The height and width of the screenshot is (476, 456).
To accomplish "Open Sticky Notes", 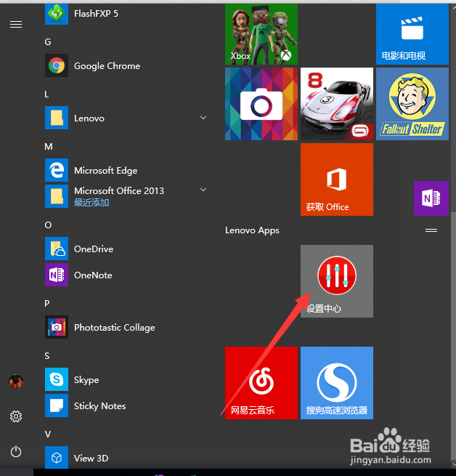I will [85, 406].
